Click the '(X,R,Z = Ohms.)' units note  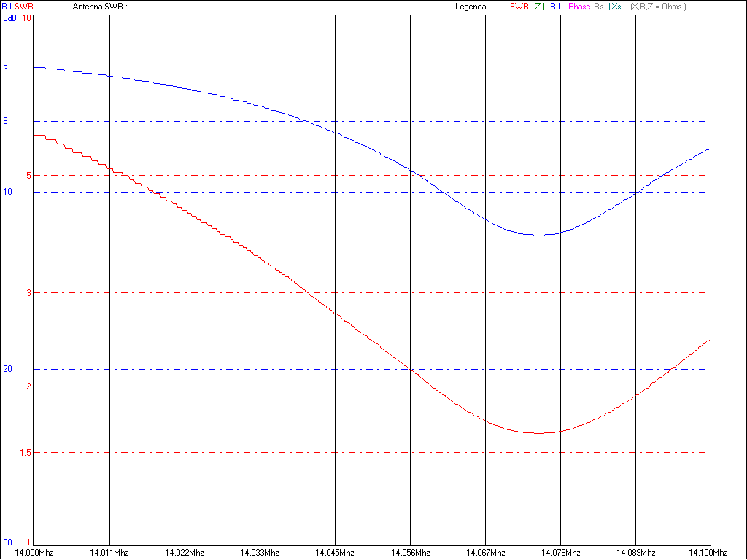click(658, 7)
